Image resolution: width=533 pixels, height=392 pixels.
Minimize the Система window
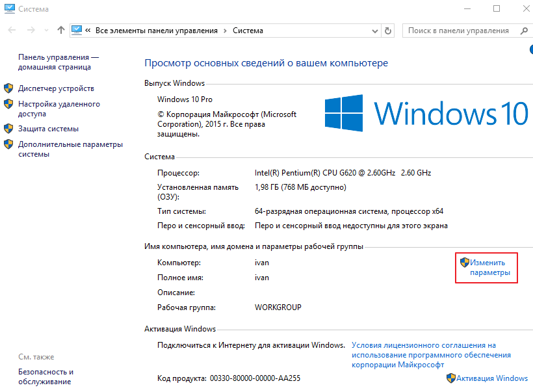coord(467,9)
